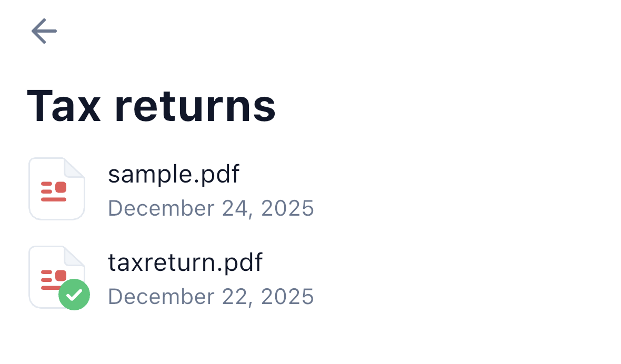The height and width of the screenshot is (364, 621).
Task: Click the folded page corner of taxreturn.pdf icon
Action: coord(74,256)
